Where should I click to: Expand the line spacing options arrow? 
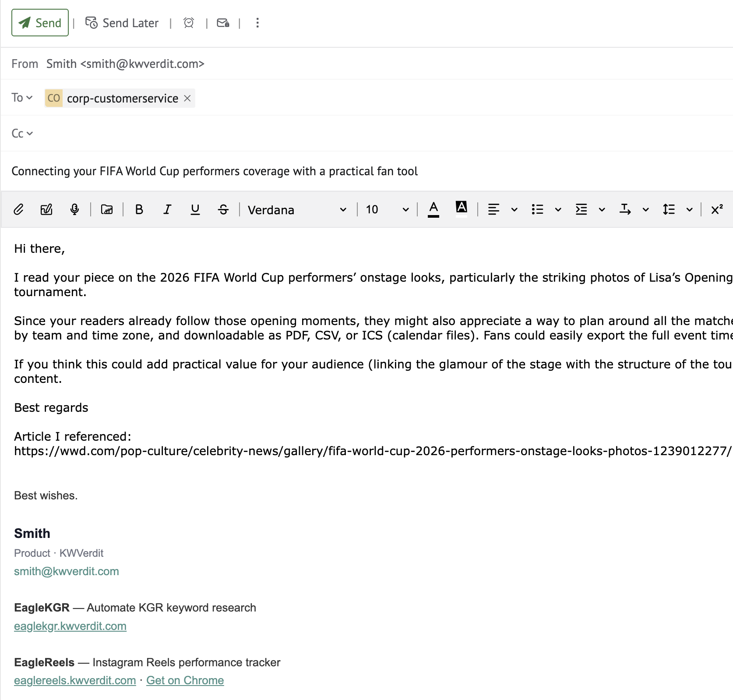click(690, 210)
